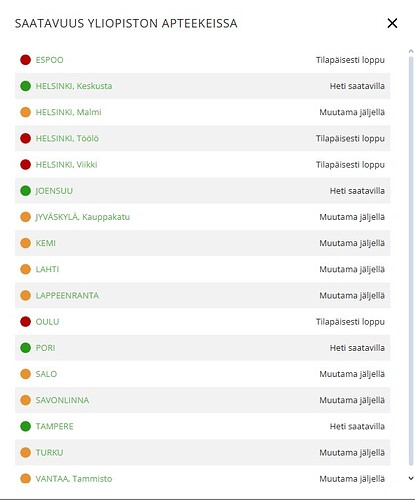Click the scrollbar up arrow
Viewport: 415px width, 500px height.
tap(411, 51)
